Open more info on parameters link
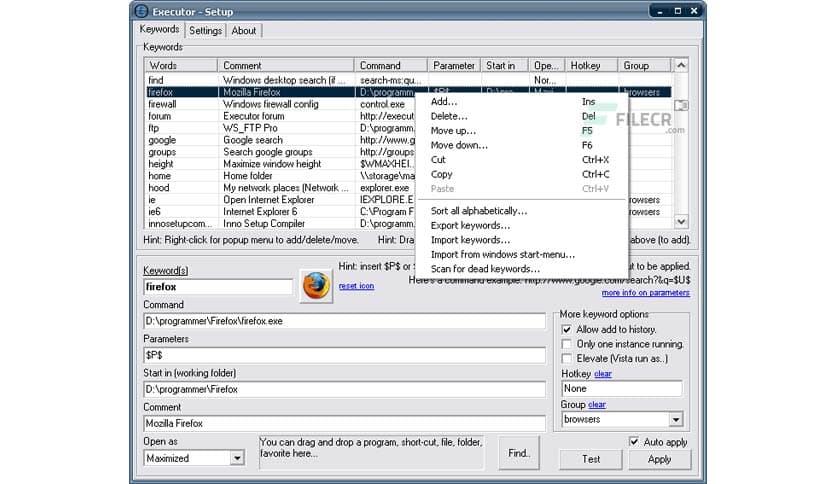This screenshot has width=836, height=484. [646, 293]
